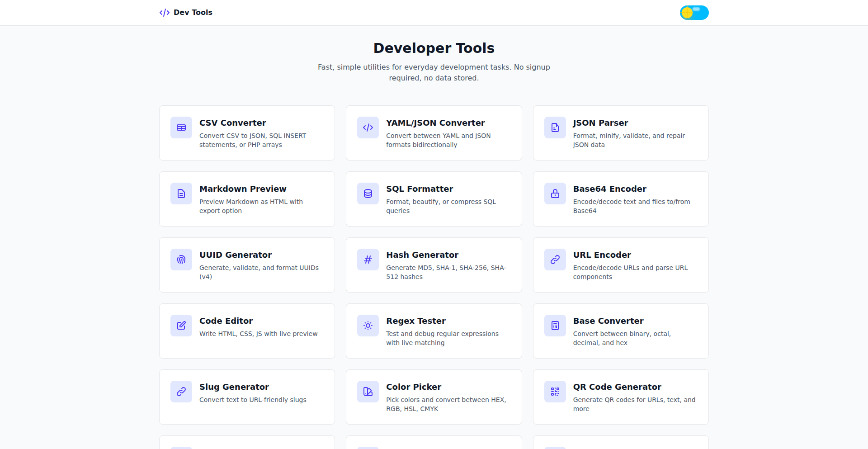The image size is (868, 449).
Task: Click the Code Editor pencil icon
Action: click(x=181, y=326)
